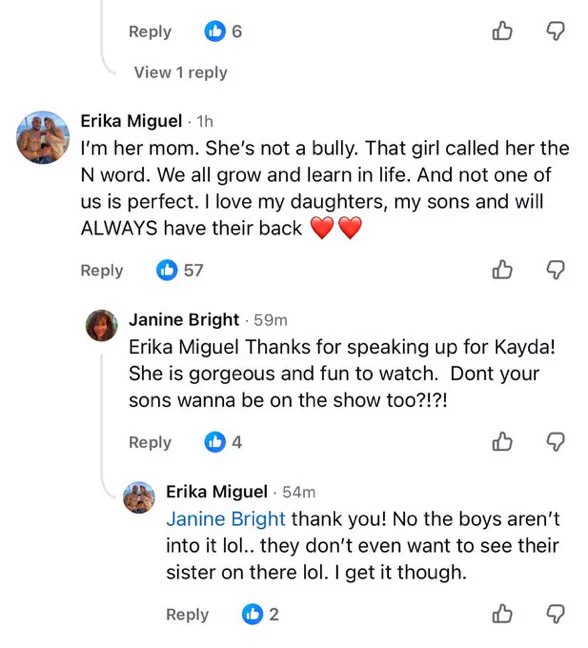This screenshot has width=588, height=648.
Task: Open Erika Miguel's large profile picture
Action: click(x=43, y=137)
